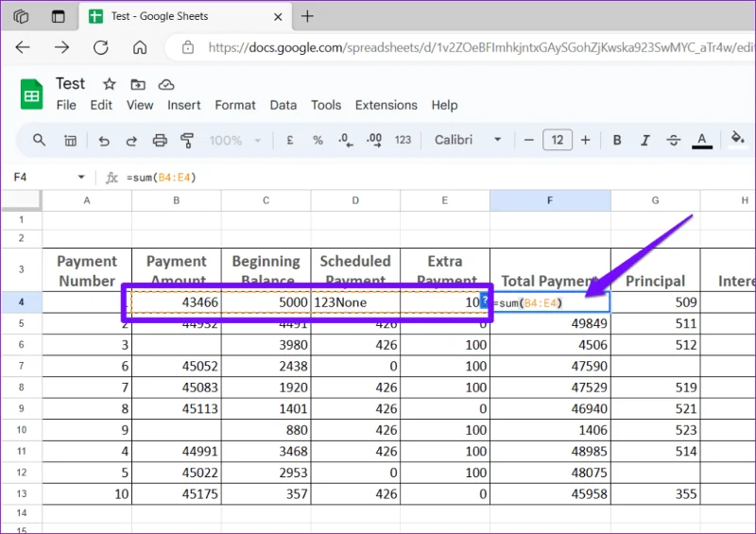Click the calendar-style toolbar icon beside search
This screenshot has width=756, height=534.
click(x=70, y=141)
